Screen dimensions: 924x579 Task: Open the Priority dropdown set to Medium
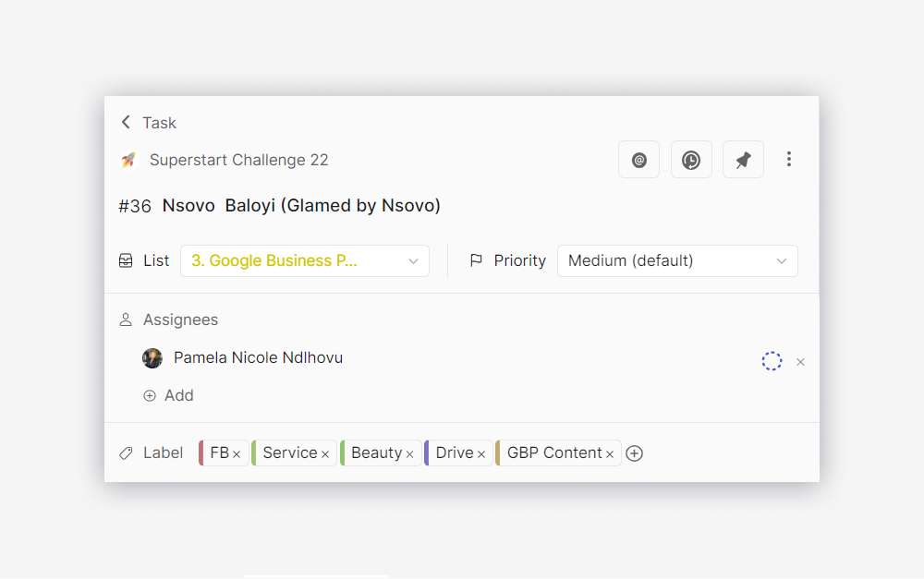pyautogui.click(x=677, y=261)
